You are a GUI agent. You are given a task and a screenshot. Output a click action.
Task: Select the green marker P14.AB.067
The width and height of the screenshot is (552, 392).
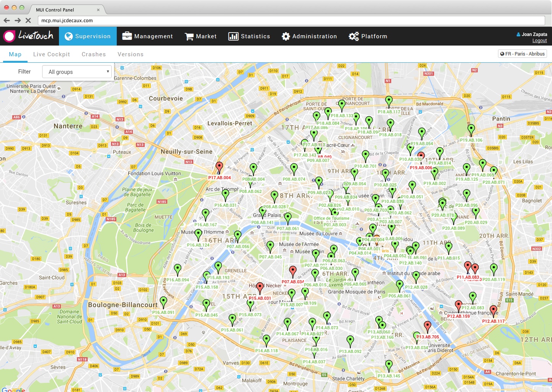click(287, 324)
